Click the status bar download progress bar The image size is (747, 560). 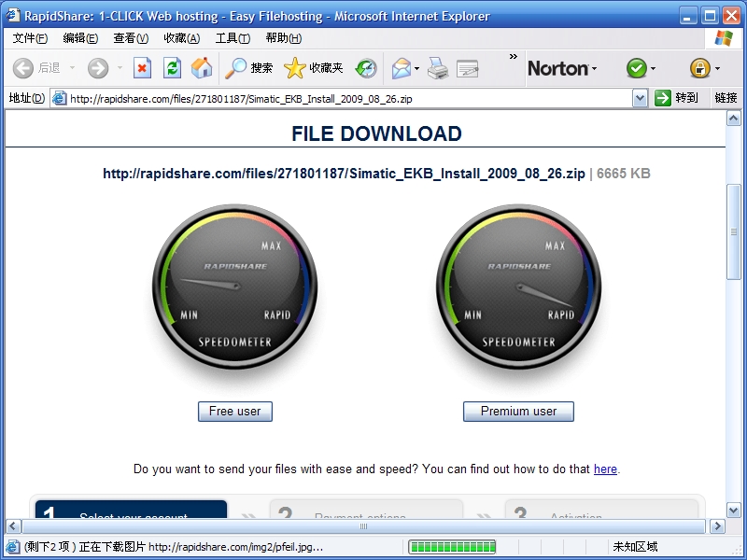(x=452, y=547)
